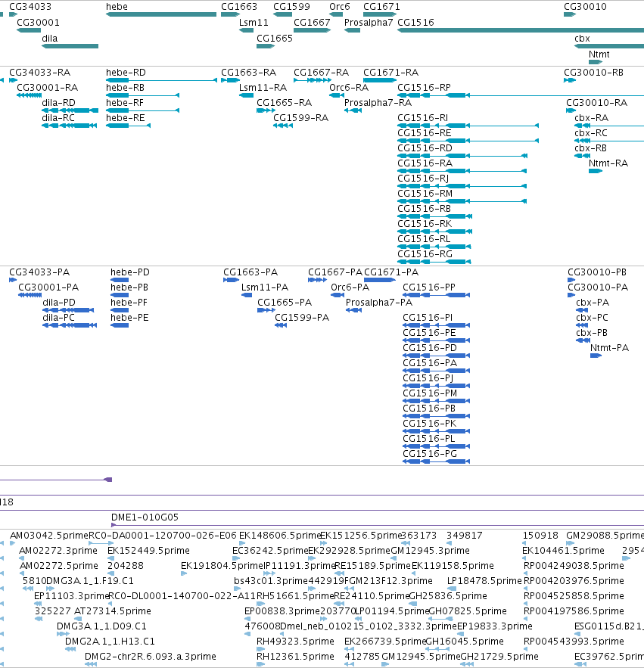Click the Prosalpha7-RA transcript label
Screen dimensions: 644x668
click(378, 103)
